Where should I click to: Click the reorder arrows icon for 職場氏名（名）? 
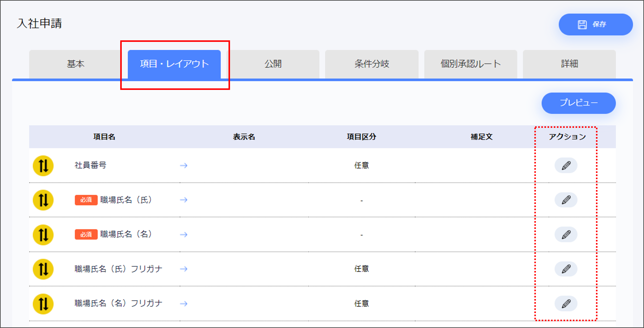[x=43, y=234]
